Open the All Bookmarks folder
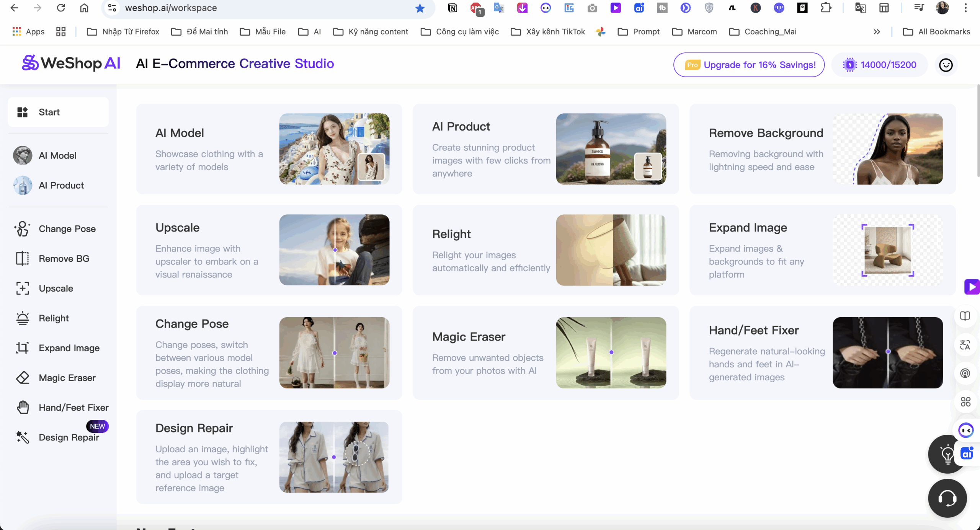Screen dimensions: 980x530 pyautogui.click(x=936, y=32)
